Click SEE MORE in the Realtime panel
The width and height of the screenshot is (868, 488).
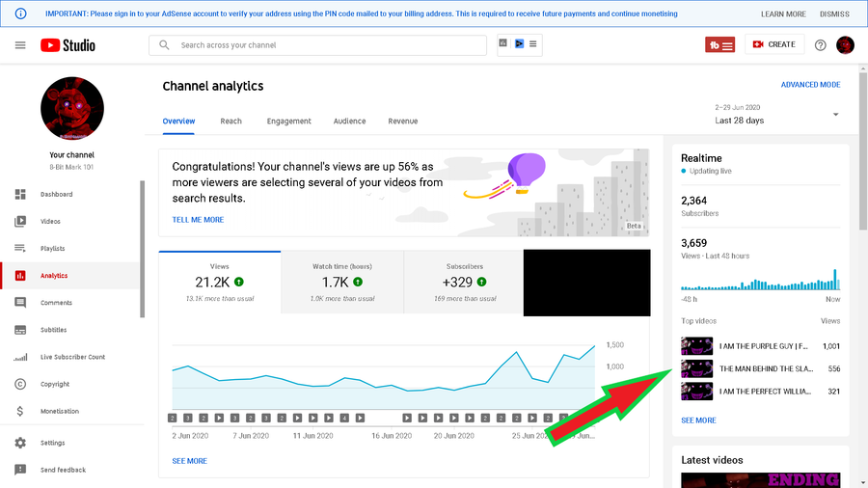point(698,420)
